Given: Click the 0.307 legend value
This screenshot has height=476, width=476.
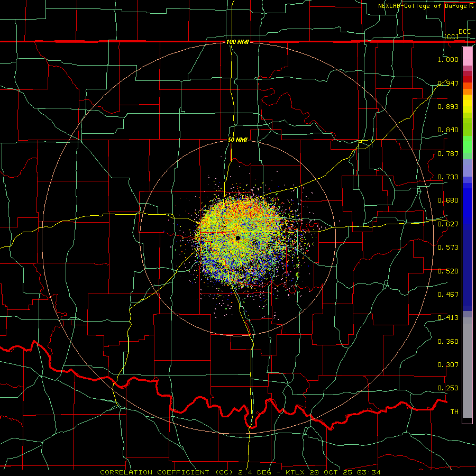Looking at the screenshot, I should pyautogui.click(x=448, y=365).
